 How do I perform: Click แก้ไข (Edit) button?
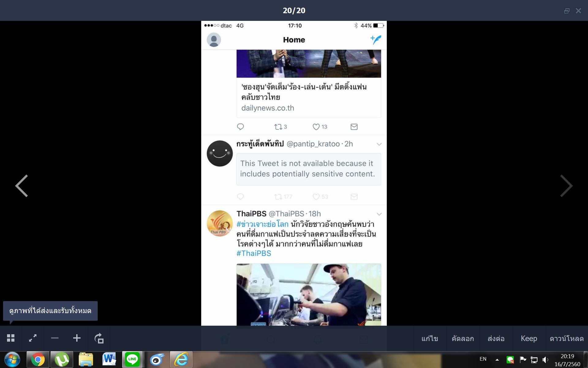coord(430,339)
